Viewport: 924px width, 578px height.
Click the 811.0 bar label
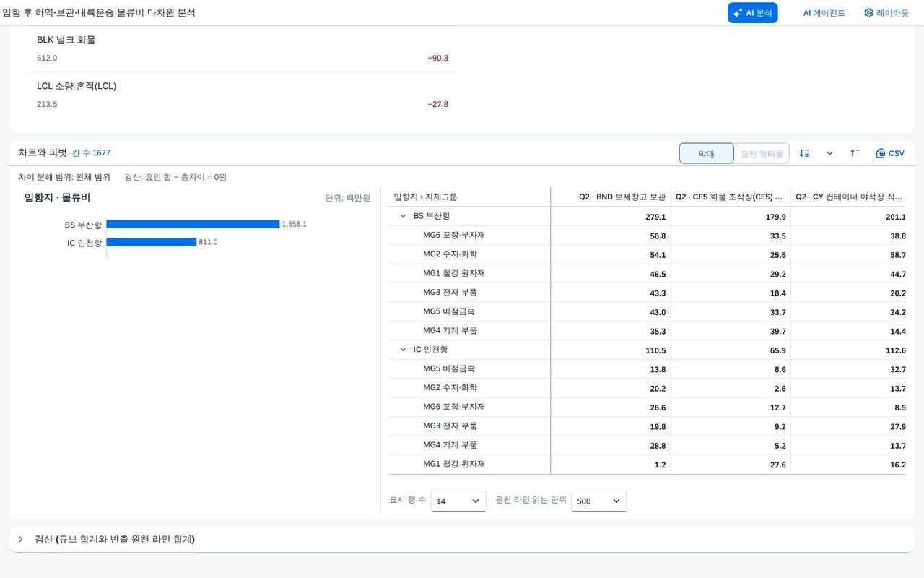(x=208, y=242)
